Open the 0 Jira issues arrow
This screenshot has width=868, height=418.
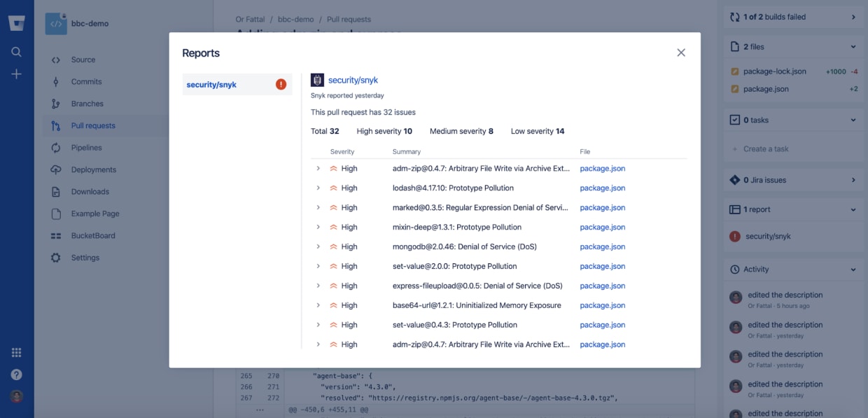click(x=853, y=180)
